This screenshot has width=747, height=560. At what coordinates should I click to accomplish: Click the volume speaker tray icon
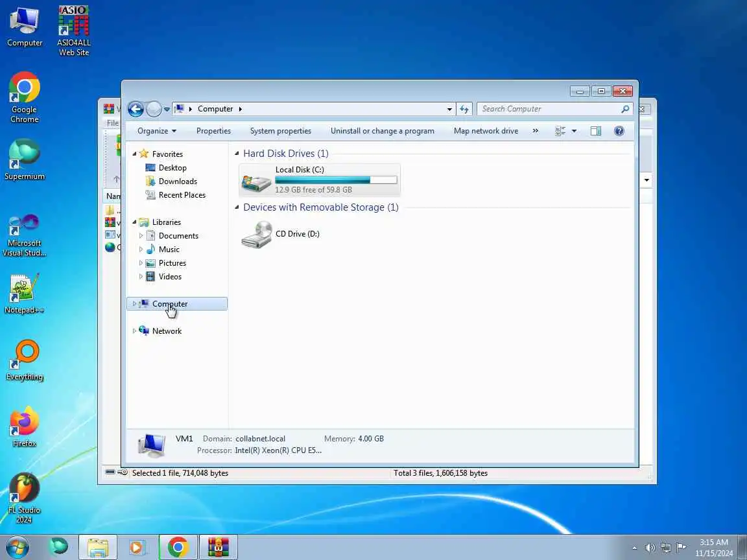coord(650,548)
